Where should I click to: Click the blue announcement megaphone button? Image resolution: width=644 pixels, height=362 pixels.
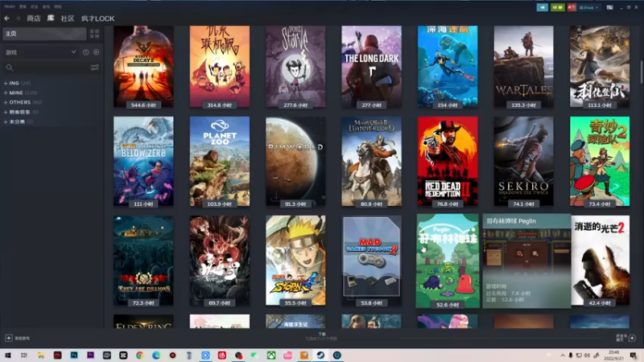tap(542, 7)
